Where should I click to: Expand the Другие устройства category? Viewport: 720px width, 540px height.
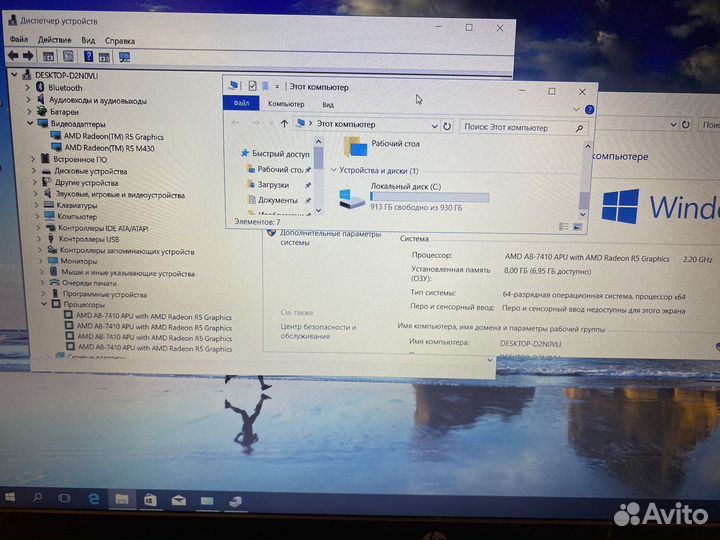click(34, 182)
